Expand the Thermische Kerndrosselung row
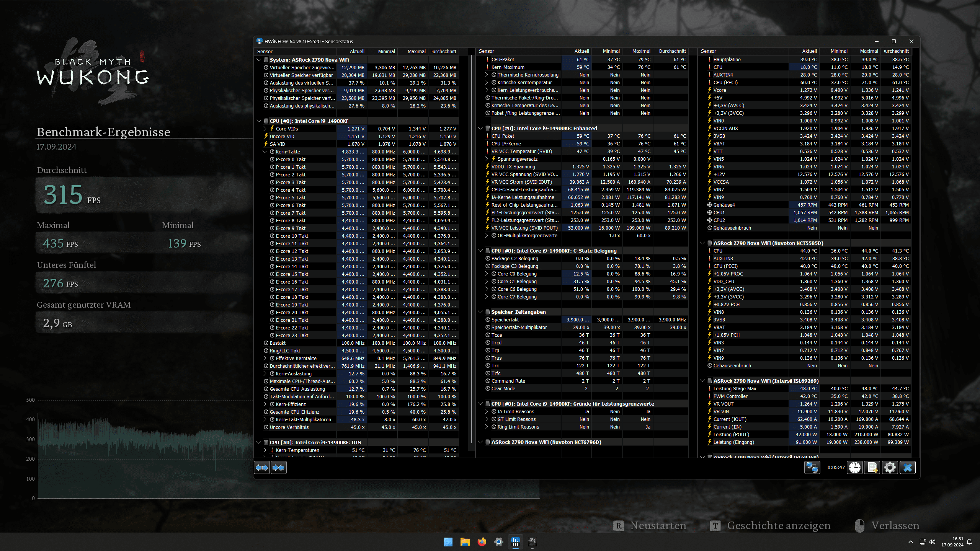Screen dimensions: 980x551 point(487,75)
